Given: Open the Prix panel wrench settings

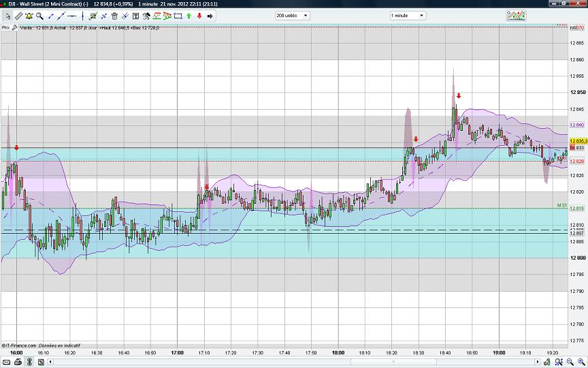Looking at the screenshot, I should [x=14, y=27].
